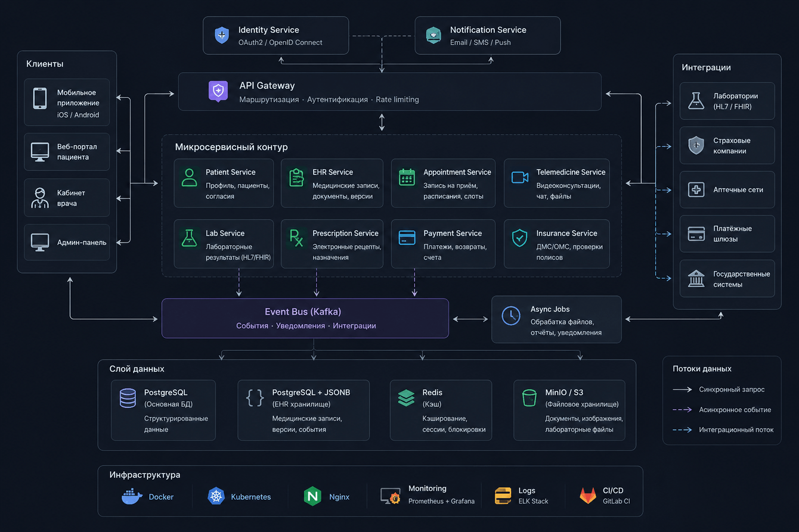
Task: Click 'Профиль, пациенты, согласия' description
Action: pyautogui.click(x=238, y=191)
